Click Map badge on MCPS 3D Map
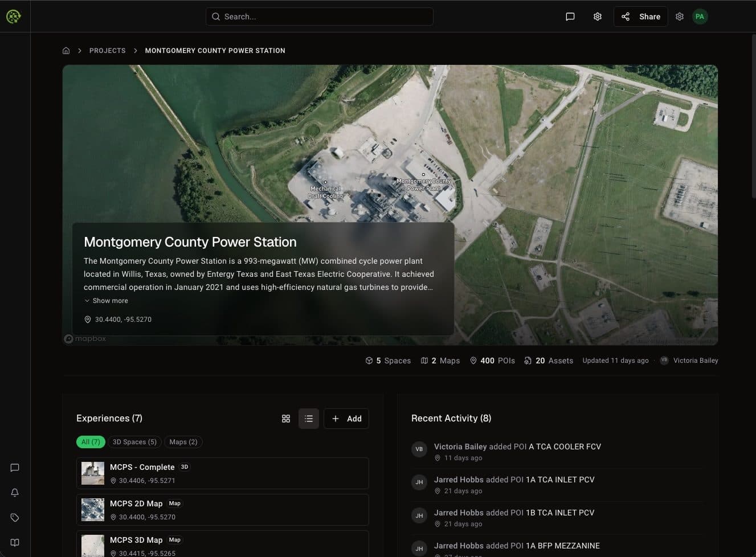This screenshot has width=756, height=557. coord(175,540)
